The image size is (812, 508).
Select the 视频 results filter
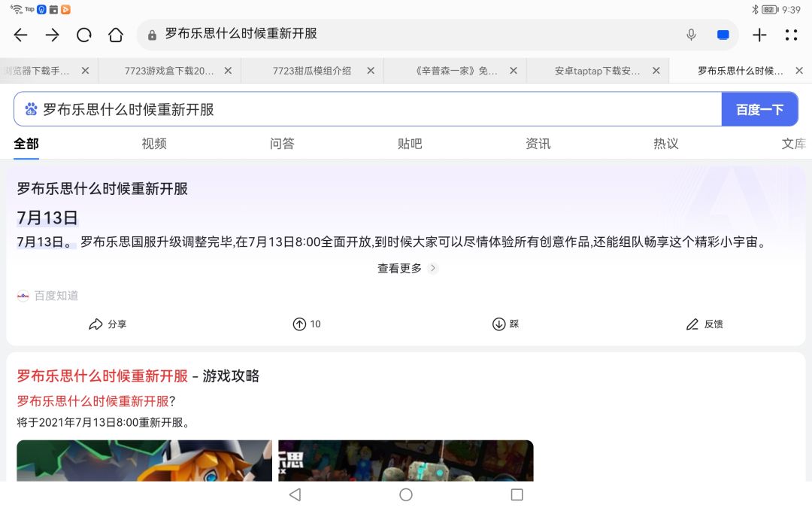tap(154, 144)
